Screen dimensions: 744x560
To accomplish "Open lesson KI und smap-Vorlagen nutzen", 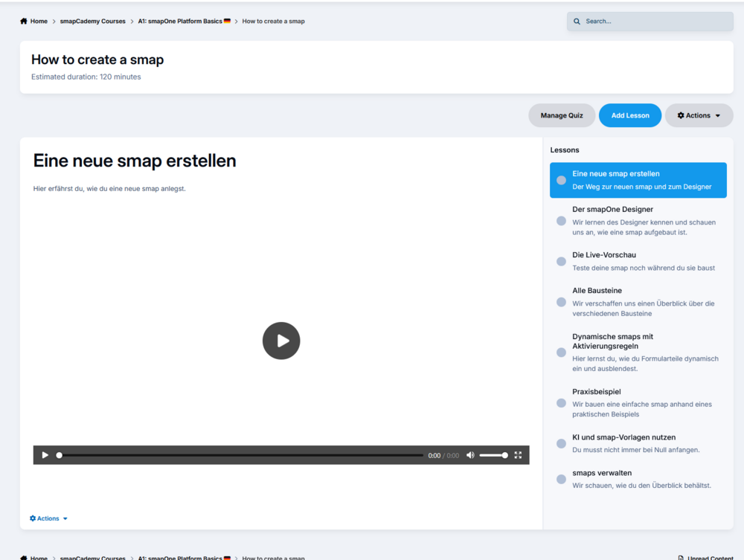I will pyautogui.click(x=638, y=443).
